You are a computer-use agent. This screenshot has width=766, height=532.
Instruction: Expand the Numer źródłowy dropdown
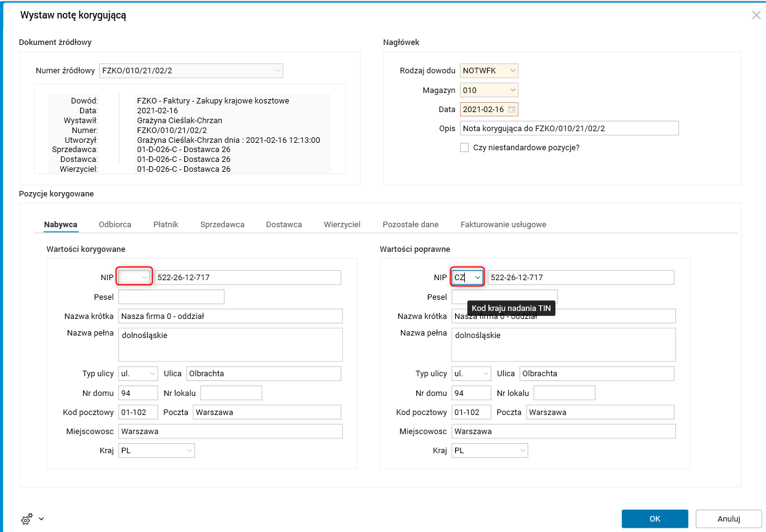click(277, 71)
